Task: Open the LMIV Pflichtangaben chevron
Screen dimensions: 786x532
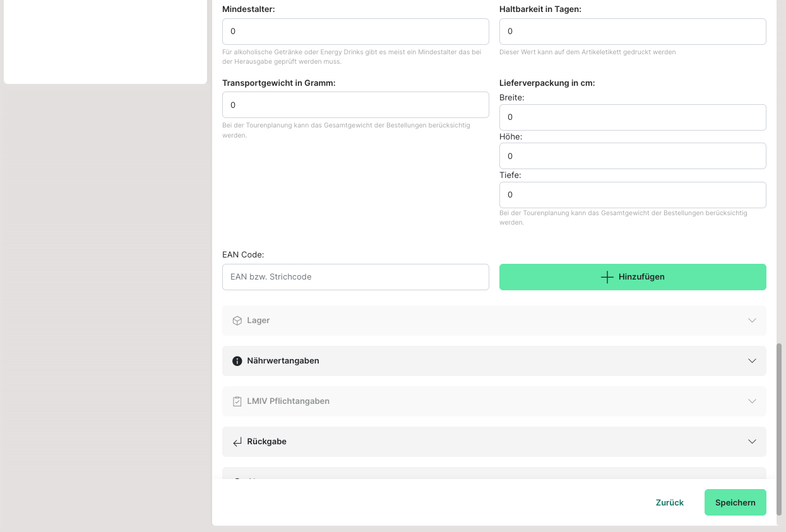Action: pyautogui.click(x=752, y=401)
